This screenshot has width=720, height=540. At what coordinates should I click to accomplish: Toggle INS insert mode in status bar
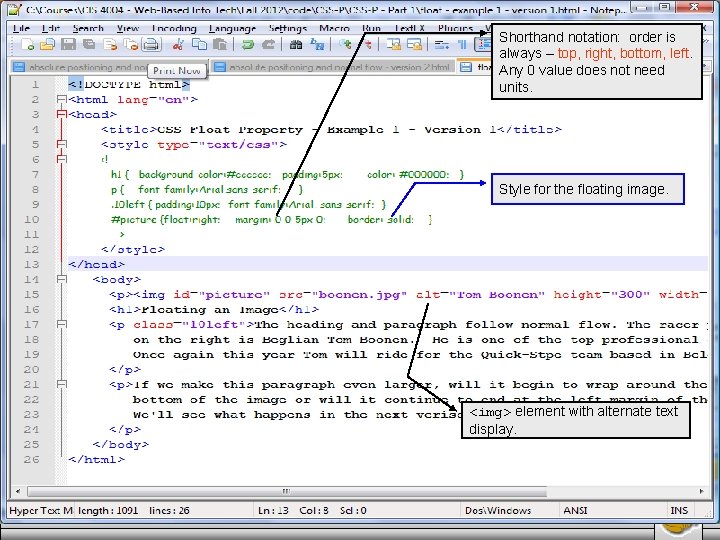tap(679, 510)
